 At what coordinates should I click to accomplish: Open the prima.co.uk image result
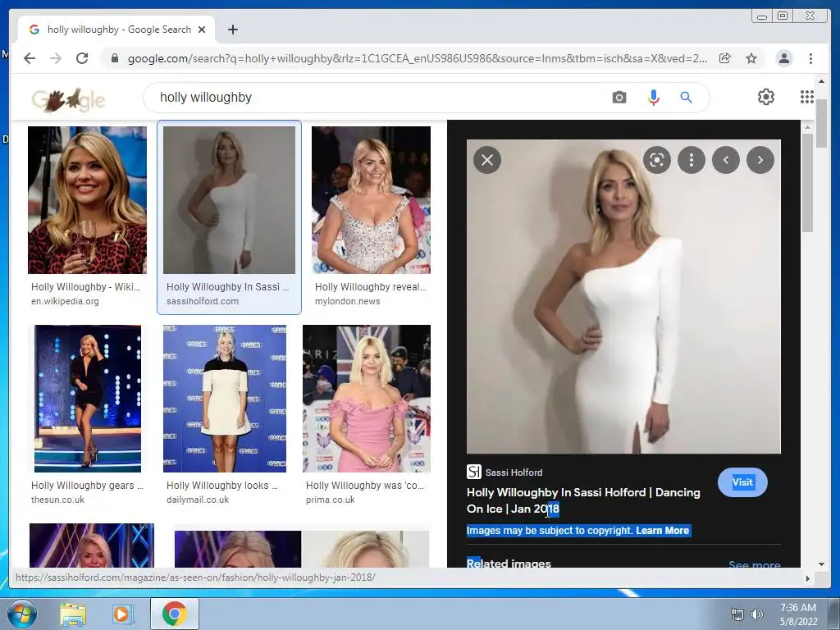[x=367, y=399]
